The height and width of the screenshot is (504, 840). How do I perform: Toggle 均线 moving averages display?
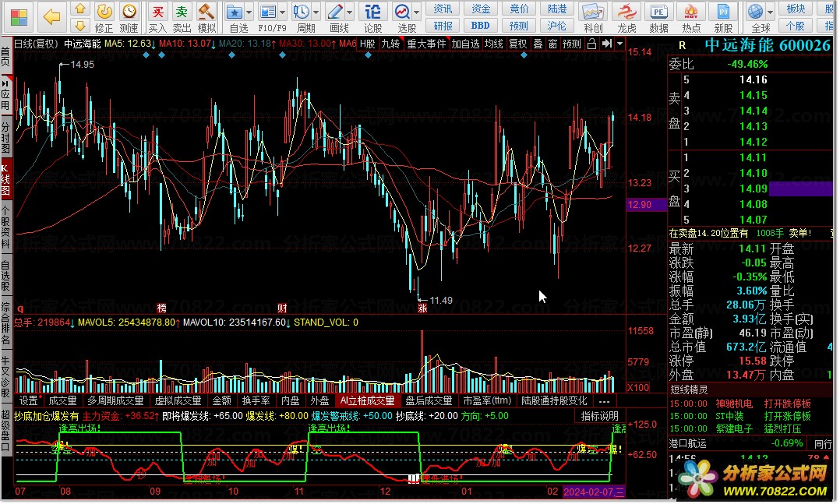click(x=493, y=44)
